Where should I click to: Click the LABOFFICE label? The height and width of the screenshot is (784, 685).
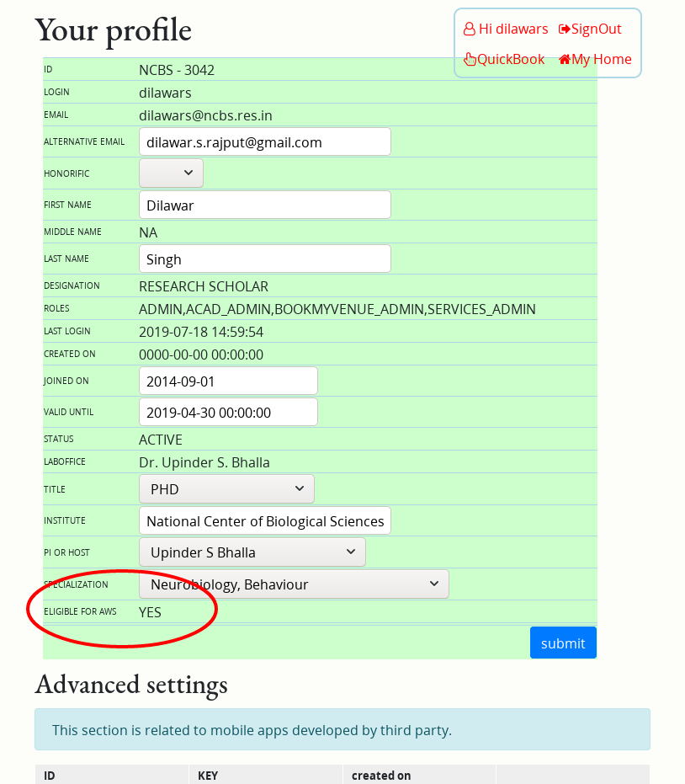point(65,461)
